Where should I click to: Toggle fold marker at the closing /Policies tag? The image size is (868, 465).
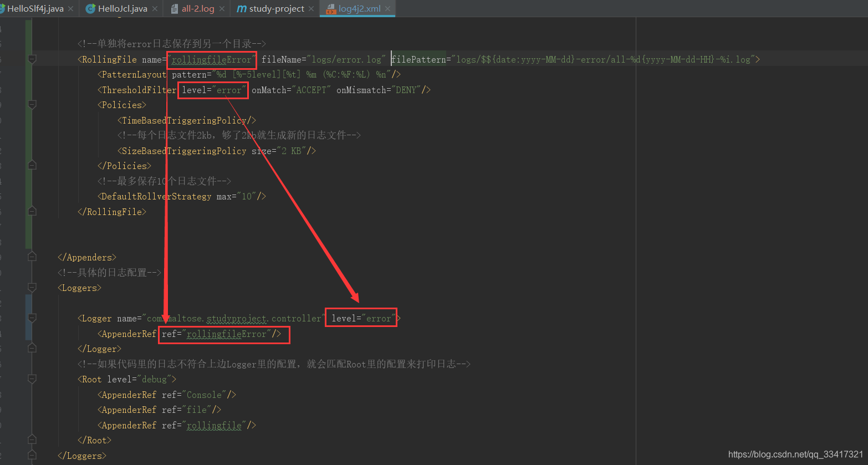(x=32, y=165)
